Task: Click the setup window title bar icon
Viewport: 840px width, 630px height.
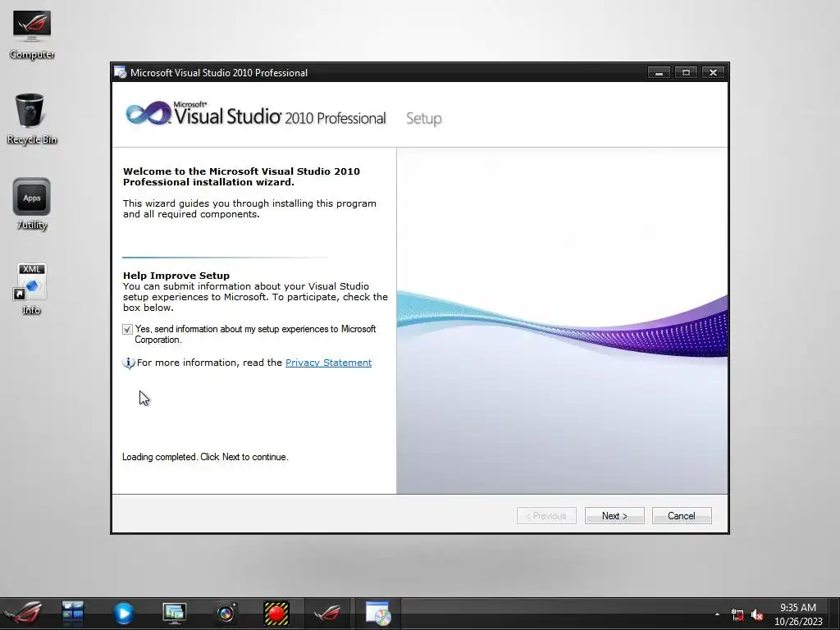Action: pyautogui.click(x=121, y=72)
